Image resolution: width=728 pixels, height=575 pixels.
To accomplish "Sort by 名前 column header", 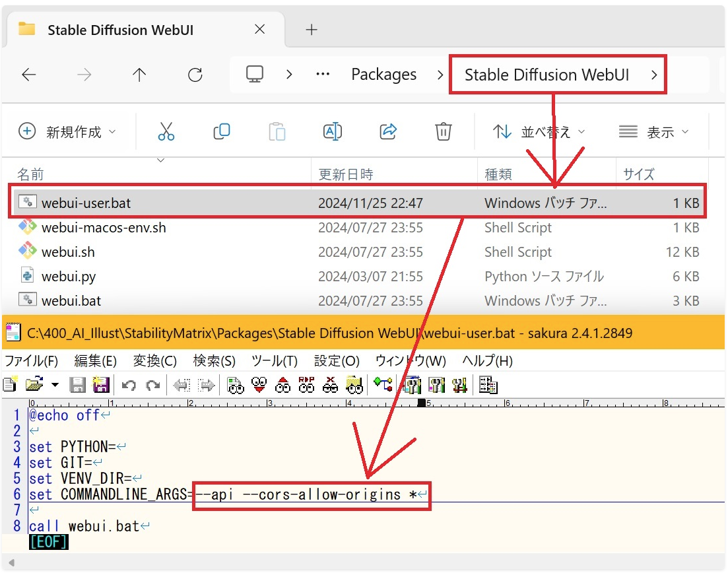I will click(x=30, y=175).
